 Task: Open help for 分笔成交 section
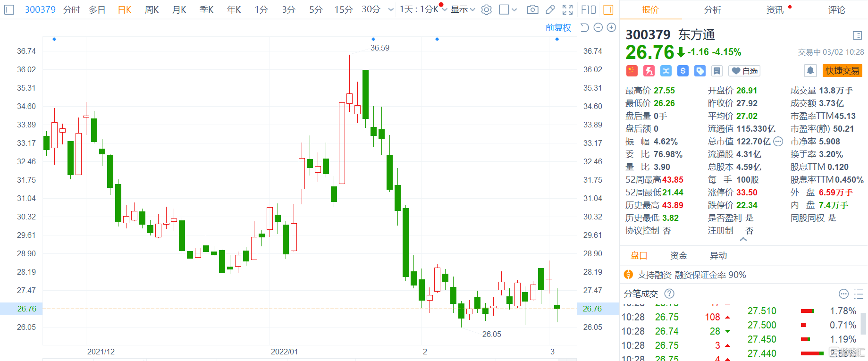pos(669,294)
